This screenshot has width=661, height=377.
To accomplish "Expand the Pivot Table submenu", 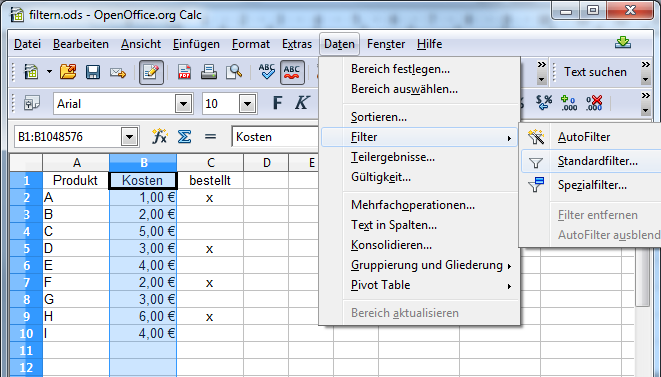I will point(419,285).
